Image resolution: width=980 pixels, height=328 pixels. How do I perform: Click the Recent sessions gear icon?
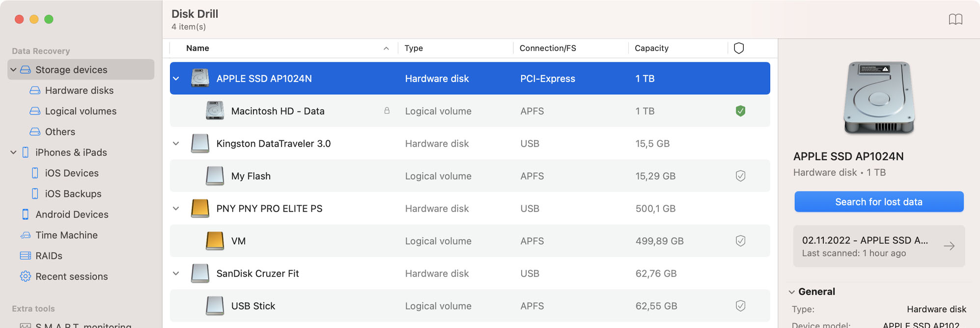(26, 276)
